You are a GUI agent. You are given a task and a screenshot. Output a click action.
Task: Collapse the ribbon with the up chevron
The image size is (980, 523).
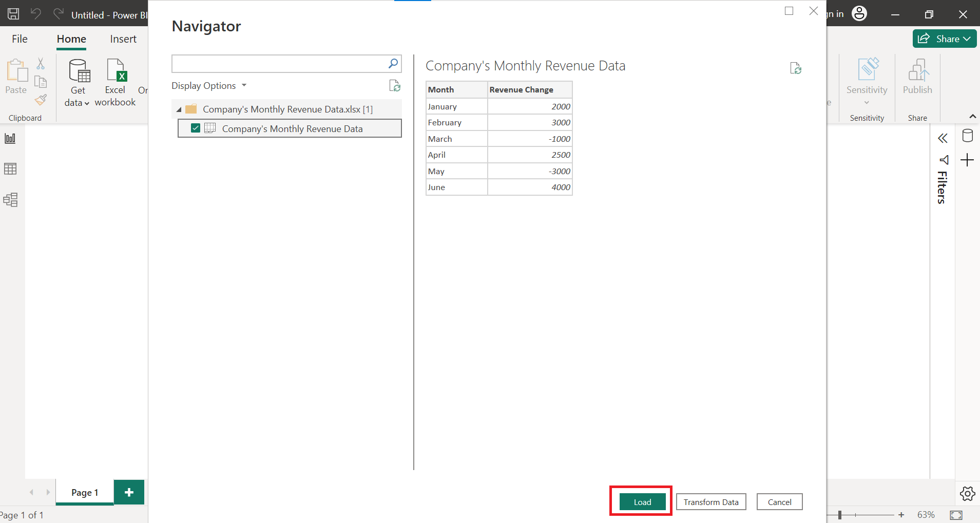pos(972,117)
